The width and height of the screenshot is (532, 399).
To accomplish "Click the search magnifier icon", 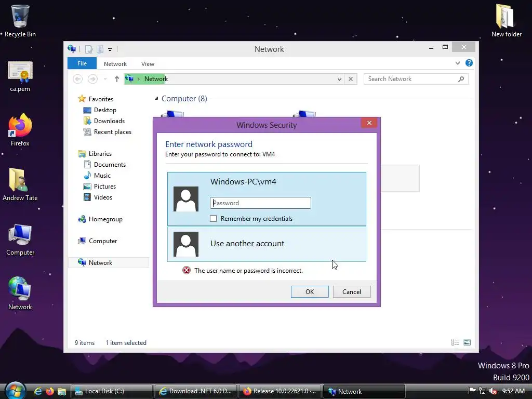I will (x=461, y=79).
